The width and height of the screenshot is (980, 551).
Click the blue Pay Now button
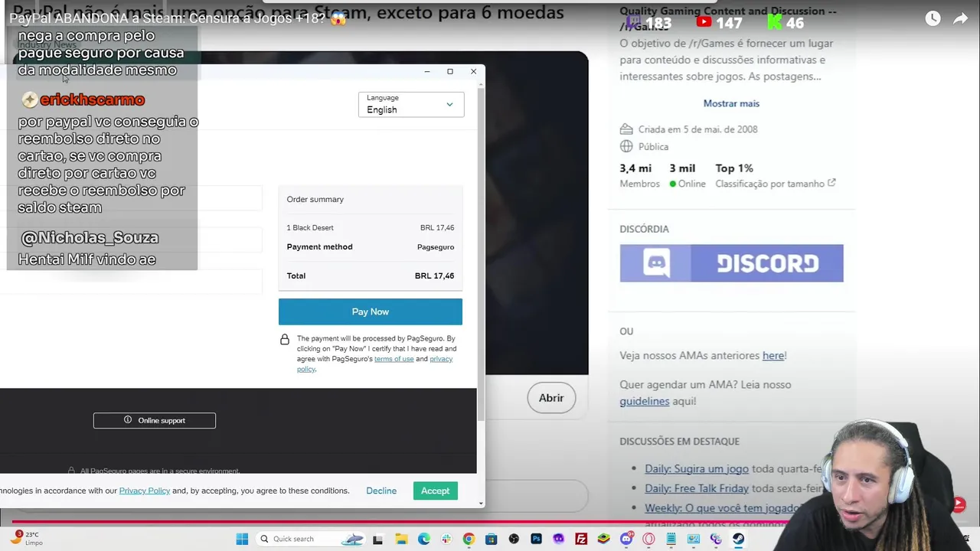coord(371,311)
